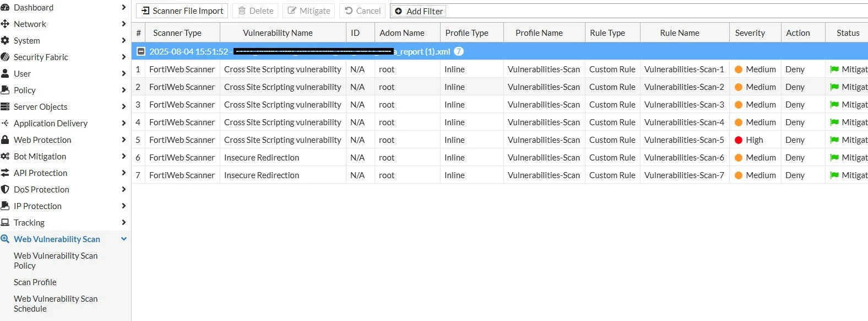Expand the API Protection submenu arrow

[123, 173]
